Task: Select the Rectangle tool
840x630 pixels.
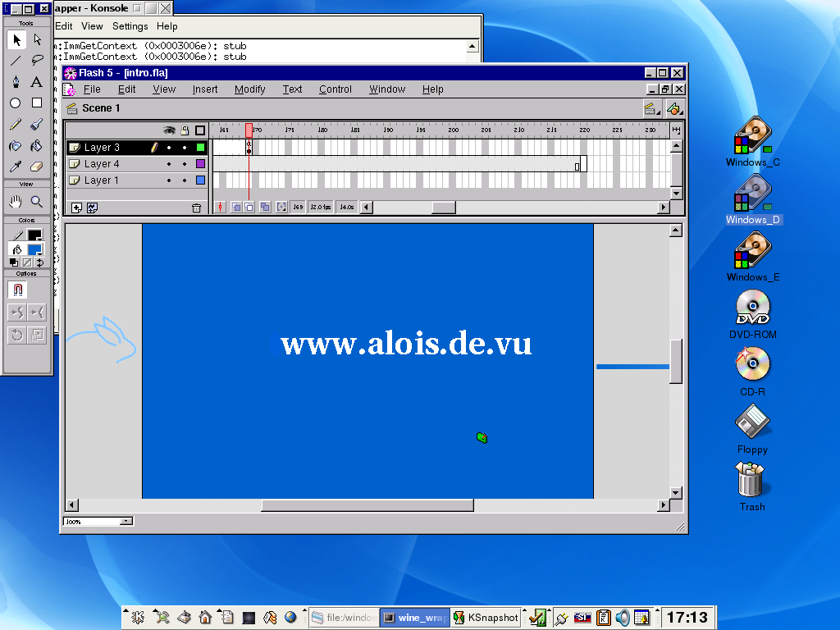Action: pos(37,103)
